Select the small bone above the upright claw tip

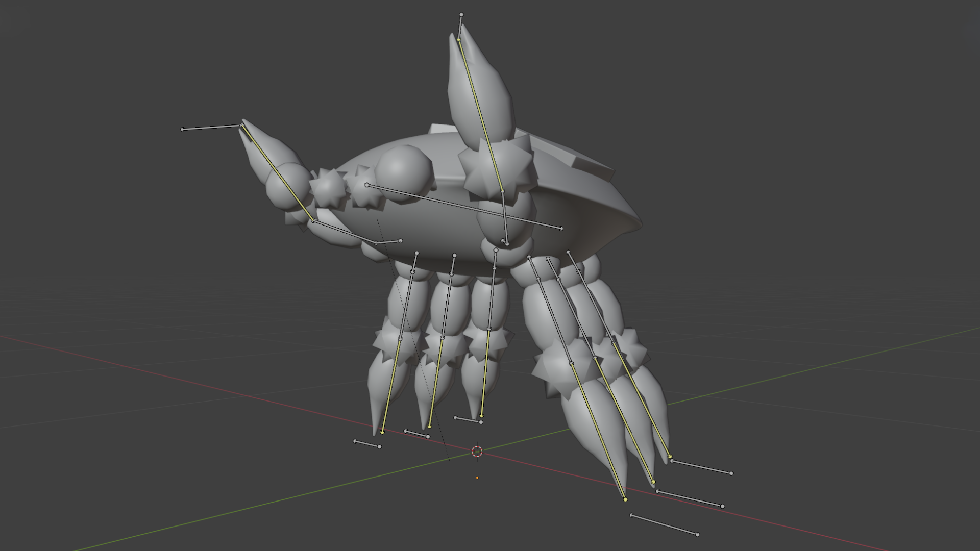460,27
